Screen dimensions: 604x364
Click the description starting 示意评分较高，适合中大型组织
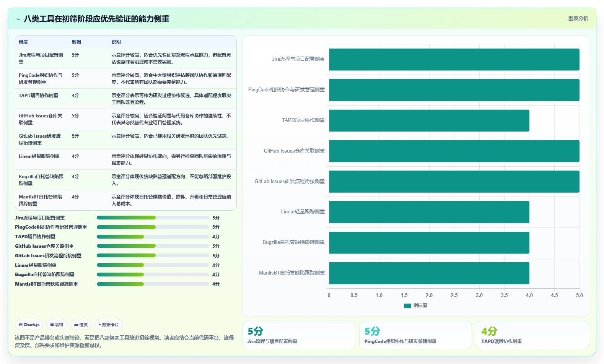(x=171, y=79)
